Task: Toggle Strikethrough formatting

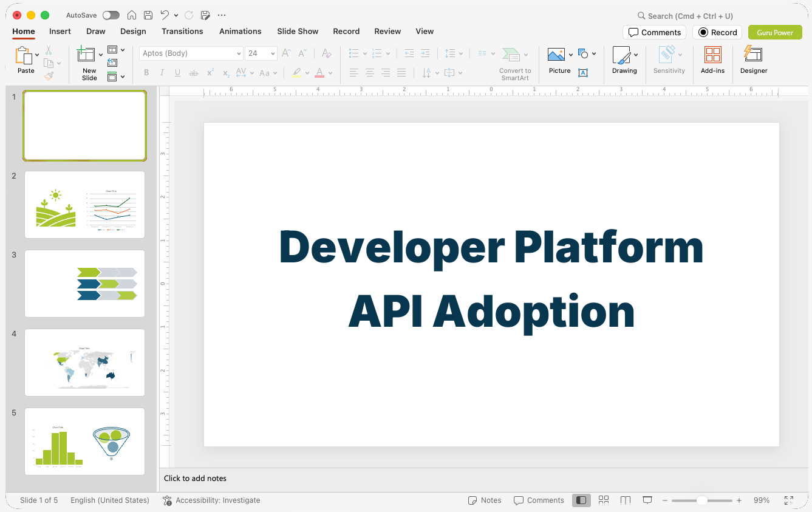Action: click(194, 73)
